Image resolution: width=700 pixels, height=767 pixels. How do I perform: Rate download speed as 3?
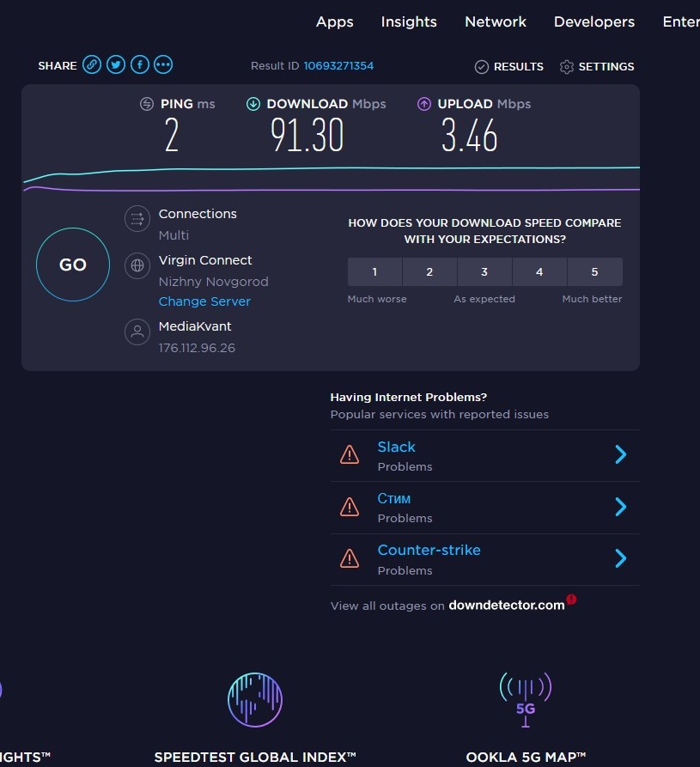(x=484, y=272)
